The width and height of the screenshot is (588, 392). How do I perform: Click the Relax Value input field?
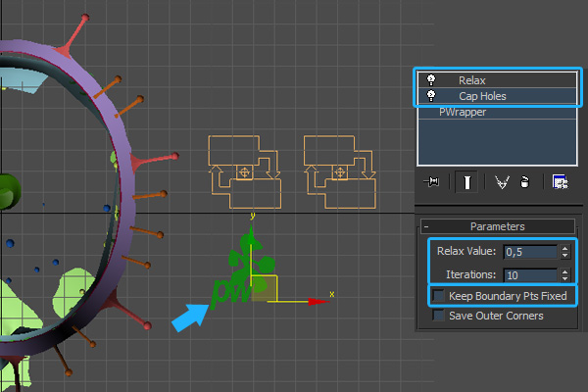click(529, 252)
